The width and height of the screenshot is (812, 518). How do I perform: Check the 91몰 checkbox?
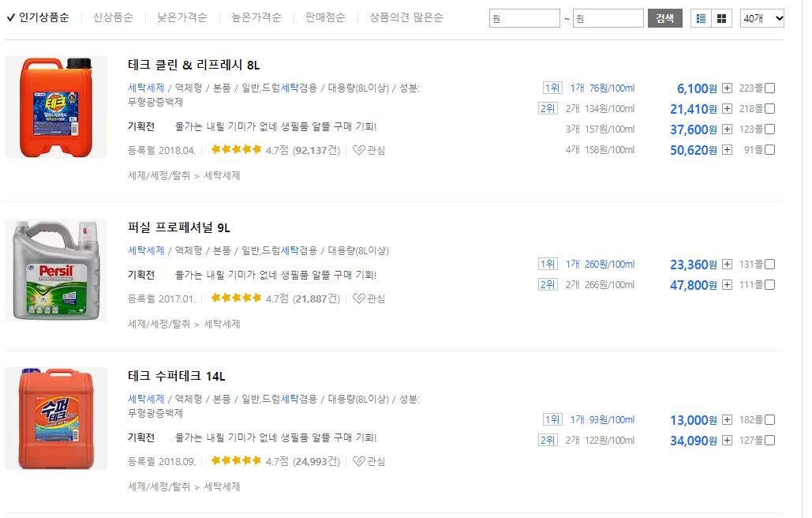coord(770,150)
